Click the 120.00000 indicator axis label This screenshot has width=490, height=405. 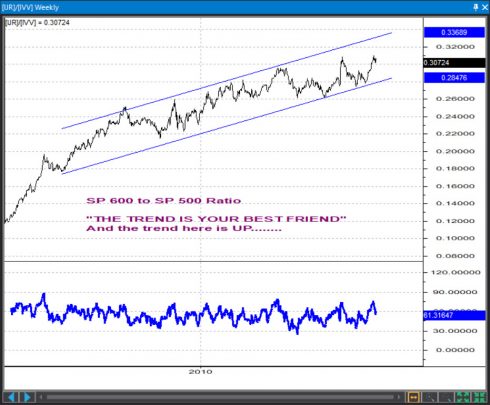[456, 272]
